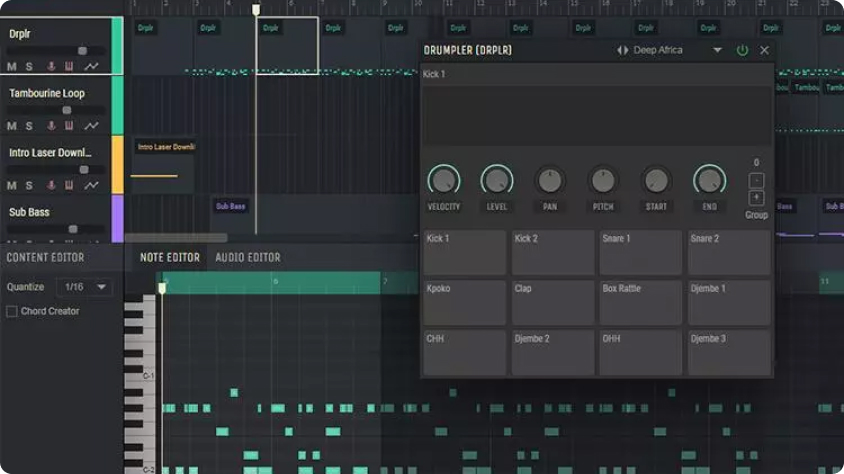Trigger the Snare 1 drum pad
Image resolution: width=844 pixels, height=474 pixels.
[640, 253]
